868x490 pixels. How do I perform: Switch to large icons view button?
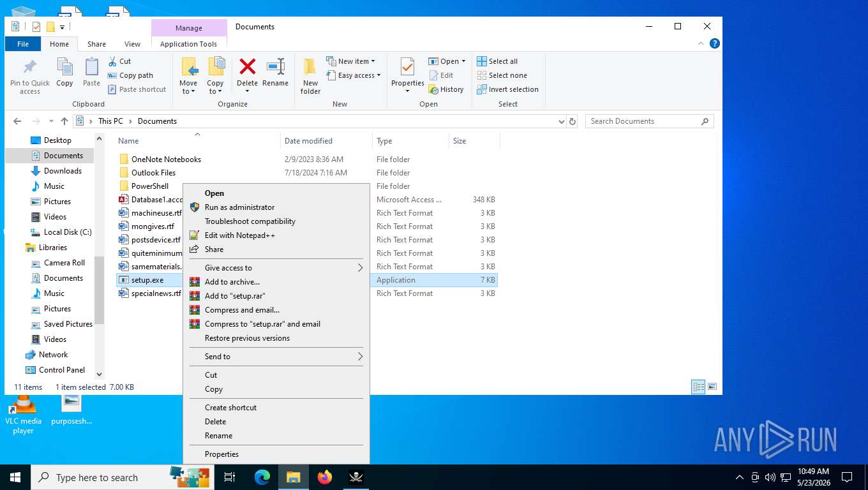pyautogui.click(x=712, y=387)
